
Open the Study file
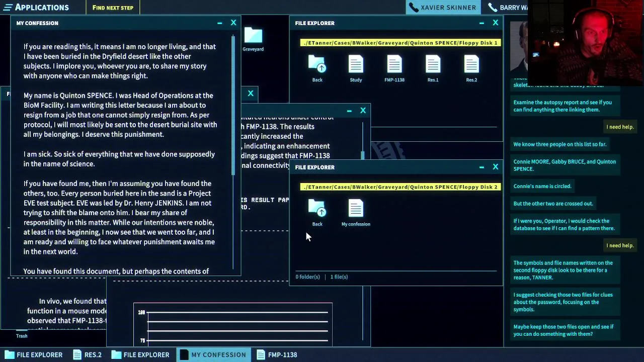coord(356,69)
